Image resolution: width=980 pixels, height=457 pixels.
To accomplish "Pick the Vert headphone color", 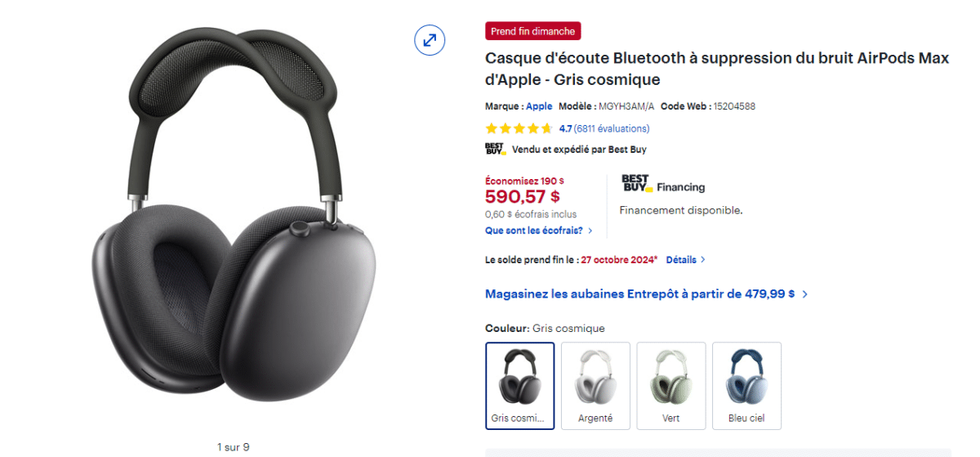I will tap(671, 386).
